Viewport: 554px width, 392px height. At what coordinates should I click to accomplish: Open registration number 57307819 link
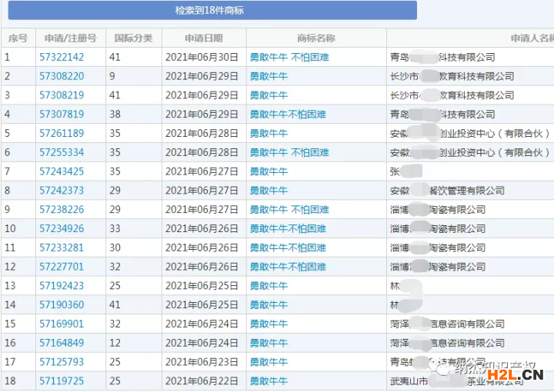point(62,115)
